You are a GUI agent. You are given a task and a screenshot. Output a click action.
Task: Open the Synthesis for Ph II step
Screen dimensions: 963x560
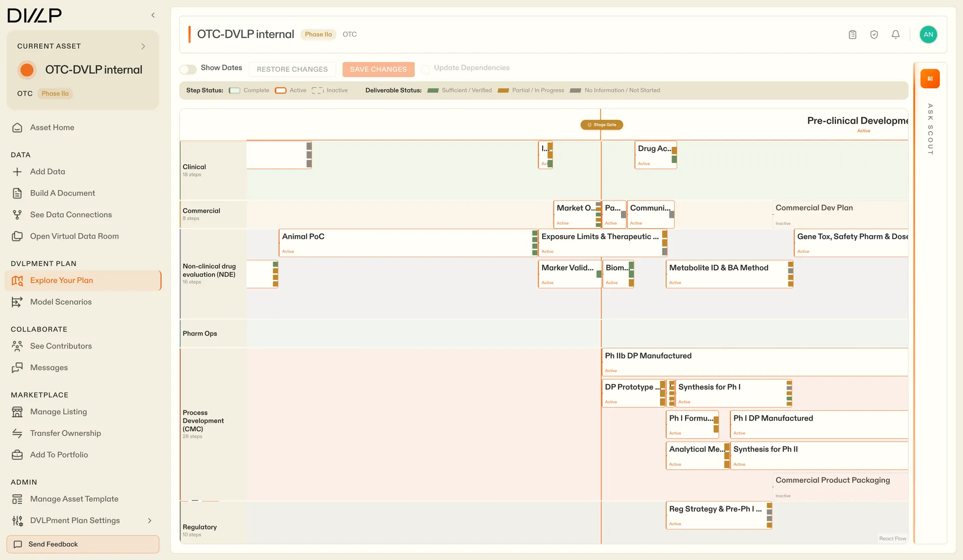pyautogui.click(x=820, y=456)
